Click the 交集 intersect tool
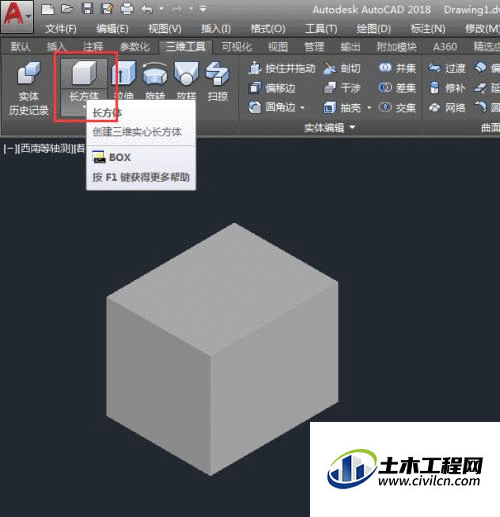Image resolution: width=500 pixels, height=517 pixels. [397, 107]
